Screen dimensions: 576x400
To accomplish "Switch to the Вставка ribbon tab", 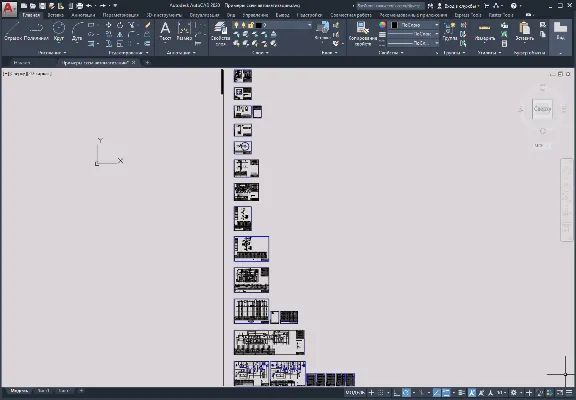I will coord(55,15).
